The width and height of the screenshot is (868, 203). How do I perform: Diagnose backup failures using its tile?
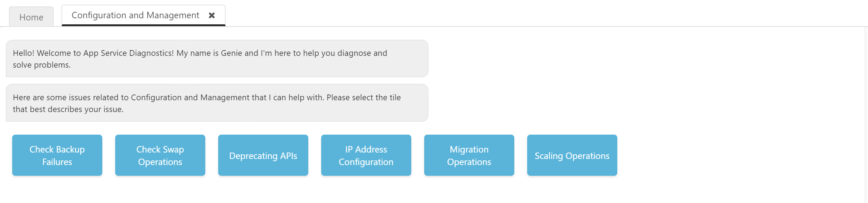57,155
